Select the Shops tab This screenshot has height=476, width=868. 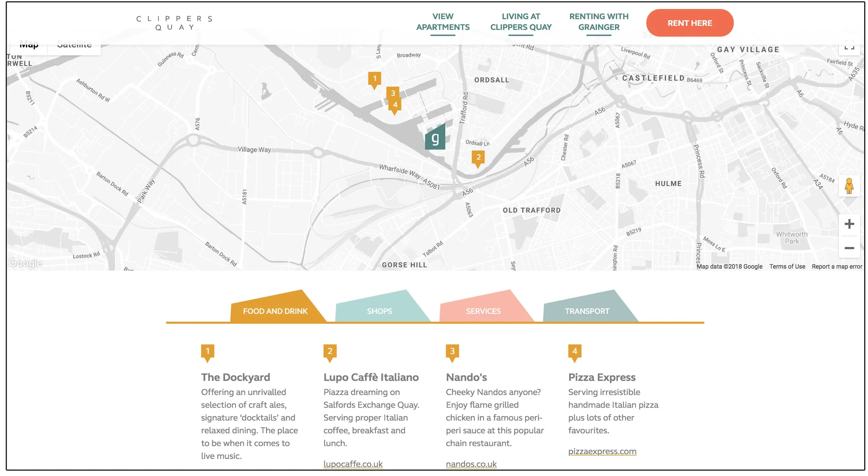click(x=379, y=311)
